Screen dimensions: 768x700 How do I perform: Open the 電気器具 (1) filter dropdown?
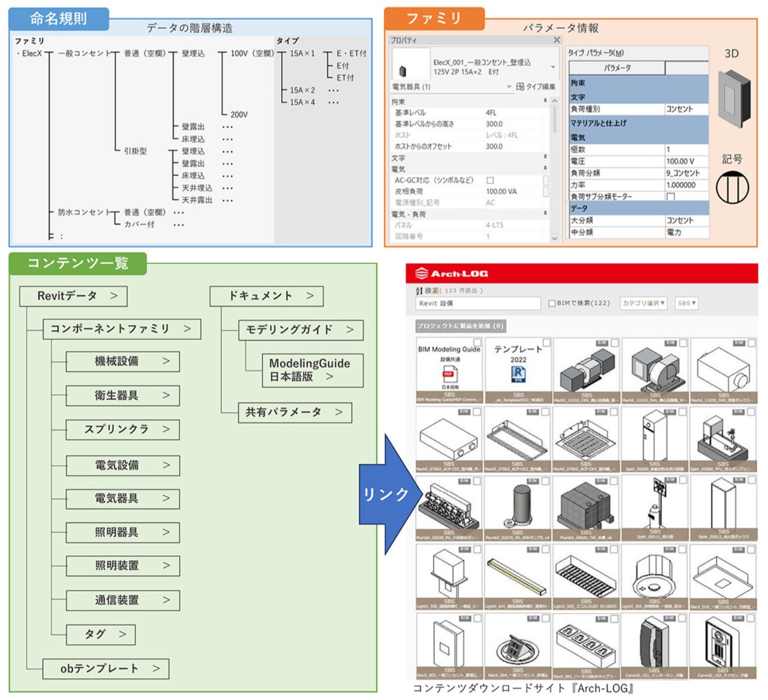tap(509, 87)
